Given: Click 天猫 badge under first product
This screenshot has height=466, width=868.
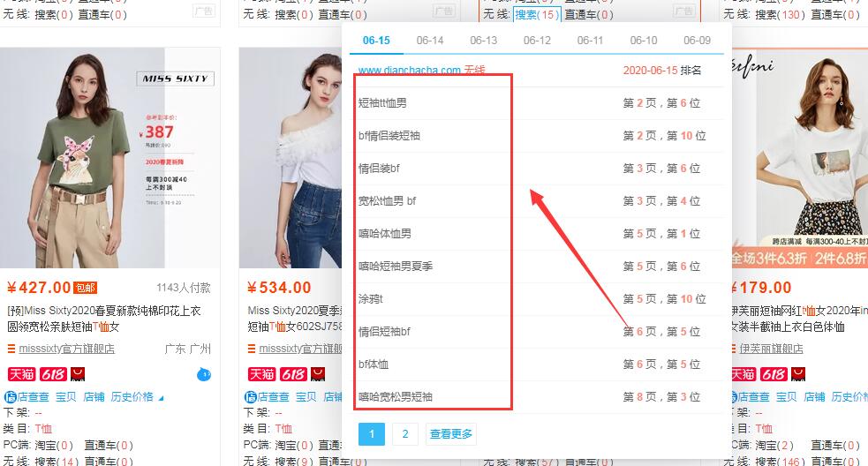Looking at the screenshot, I should click(21, 374).
